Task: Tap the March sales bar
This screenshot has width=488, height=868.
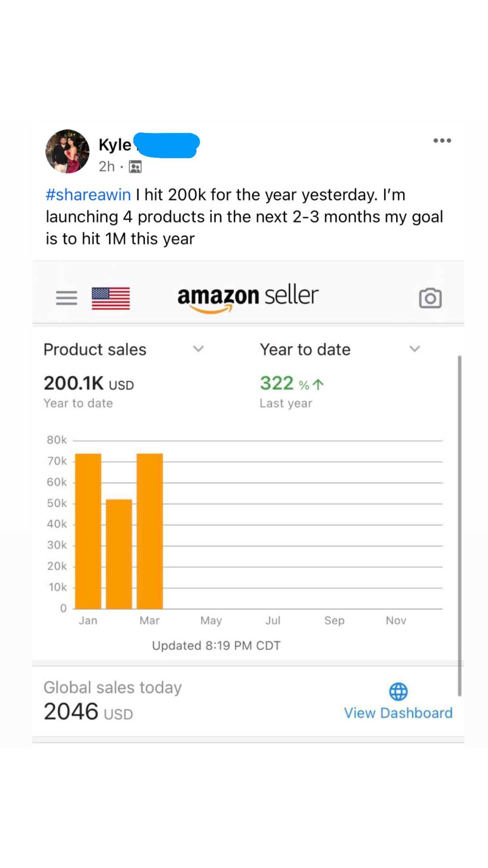Action: click(x=150, y=531)
